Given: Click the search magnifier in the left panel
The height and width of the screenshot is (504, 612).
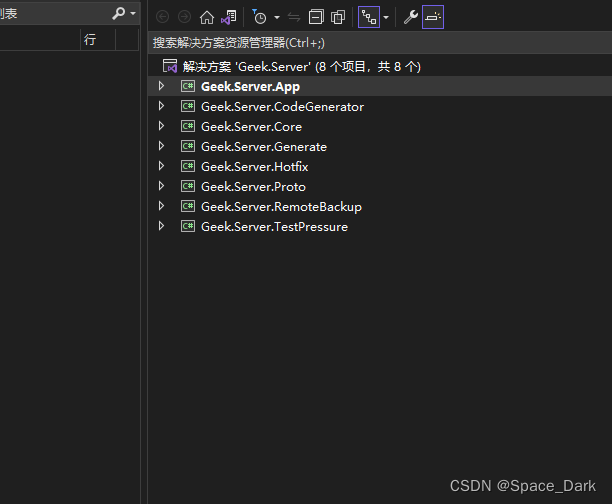Looking at the screenshot, I should coord(119,14).
